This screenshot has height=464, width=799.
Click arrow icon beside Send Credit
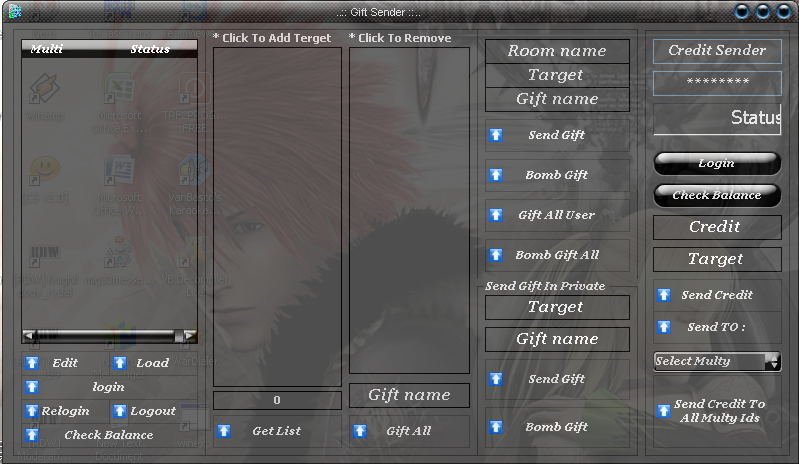point(663,295)
